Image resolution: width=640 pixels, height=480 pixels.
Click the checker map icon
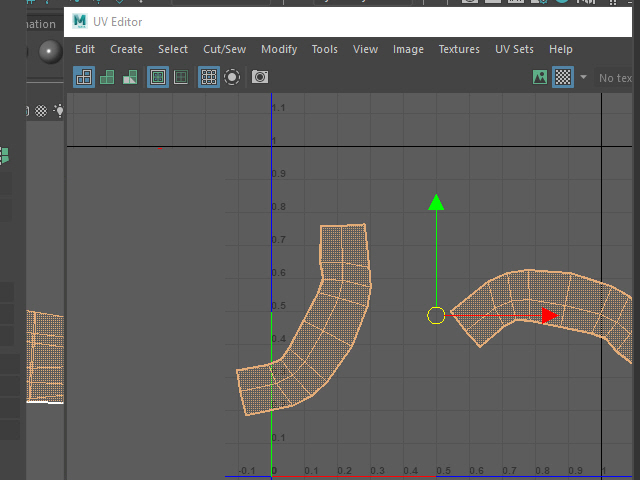(563, 77)
